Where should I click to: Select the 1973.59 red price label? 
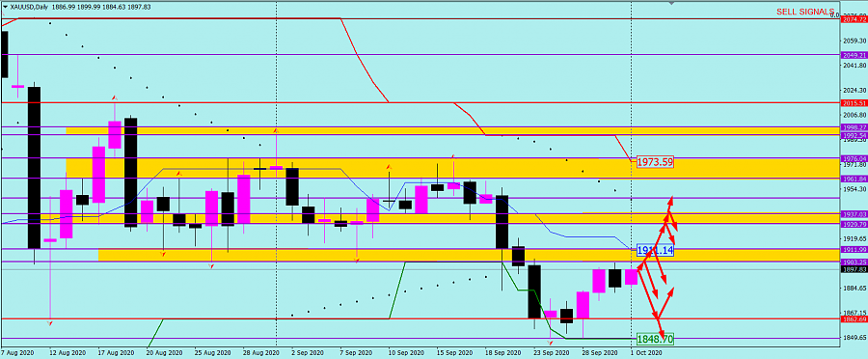654,162
